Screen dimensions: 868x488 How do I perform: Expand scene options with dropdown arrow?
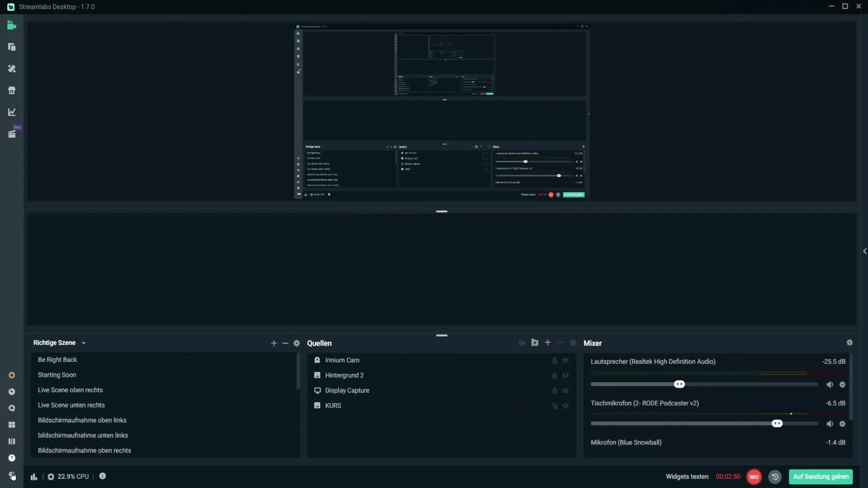(83, 343)
